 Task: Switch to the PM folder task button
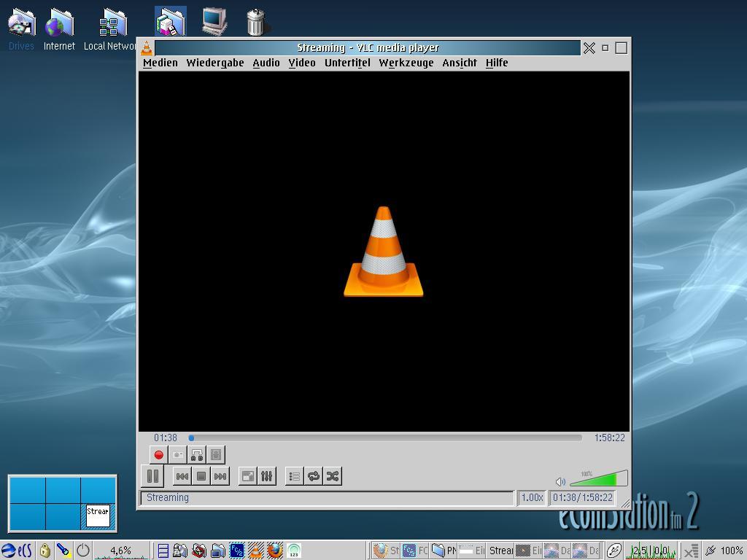pos(444,551)
